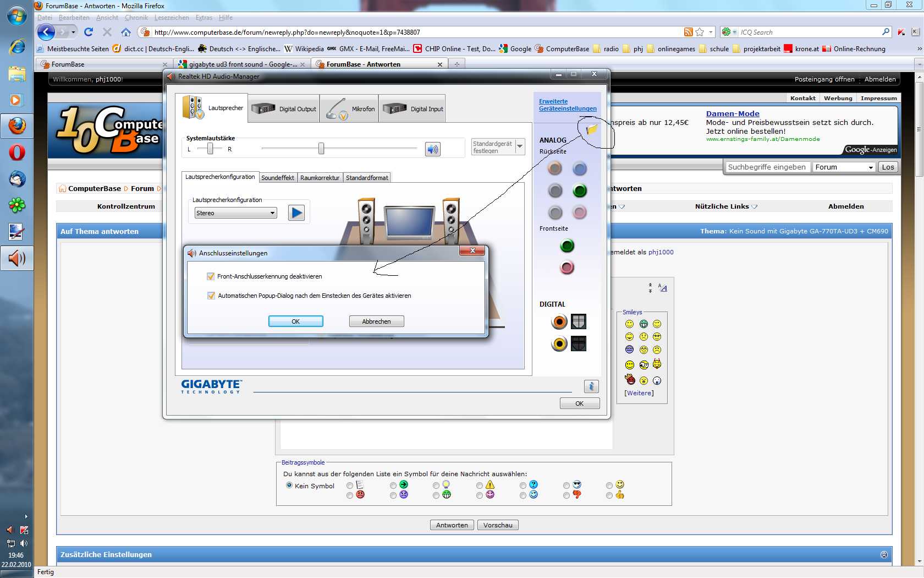Image resolution: width=924 pixels, height=578 pixels.
Task: Play the speaker test with the blue arrow
Action: click(296, 213)
